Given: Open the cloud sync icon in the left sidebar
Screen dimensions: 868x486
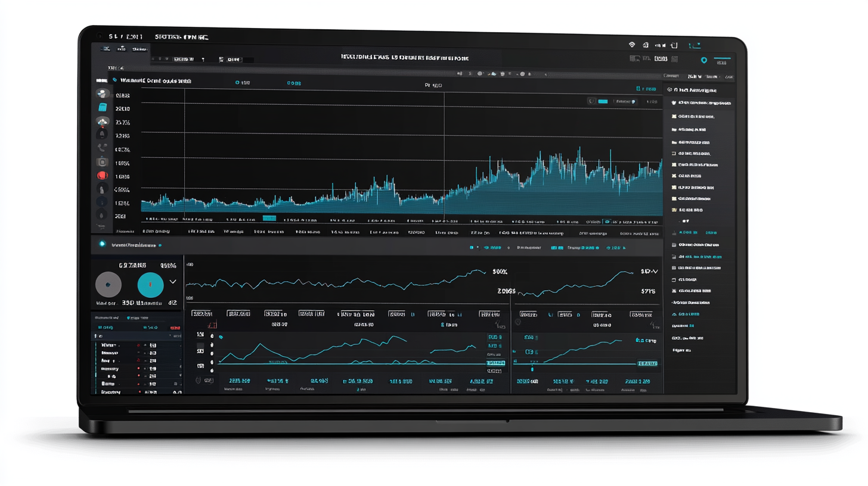Looking at the screenshot, I should tap(102, 121).
